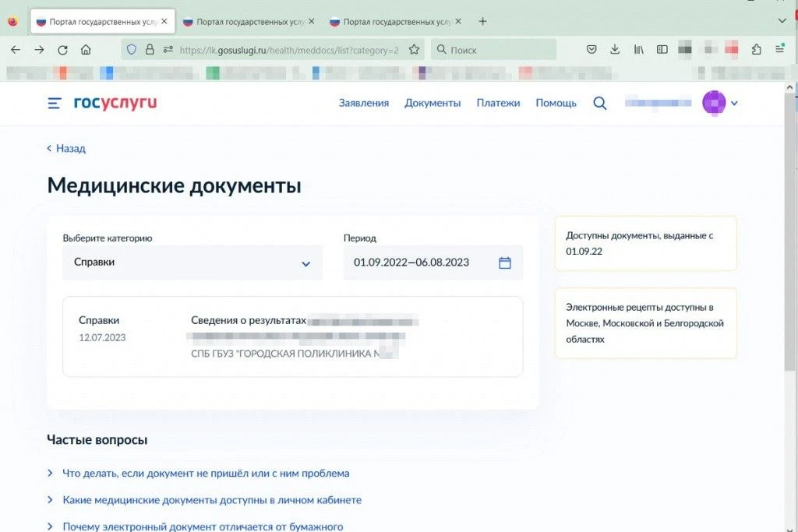Click the Частые вопросы heading
798x532 pixels.
click(97, 440)
